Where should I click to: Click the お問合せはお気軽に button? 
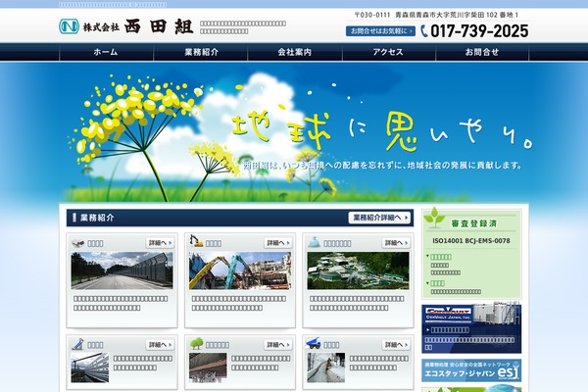coord(380,31)
